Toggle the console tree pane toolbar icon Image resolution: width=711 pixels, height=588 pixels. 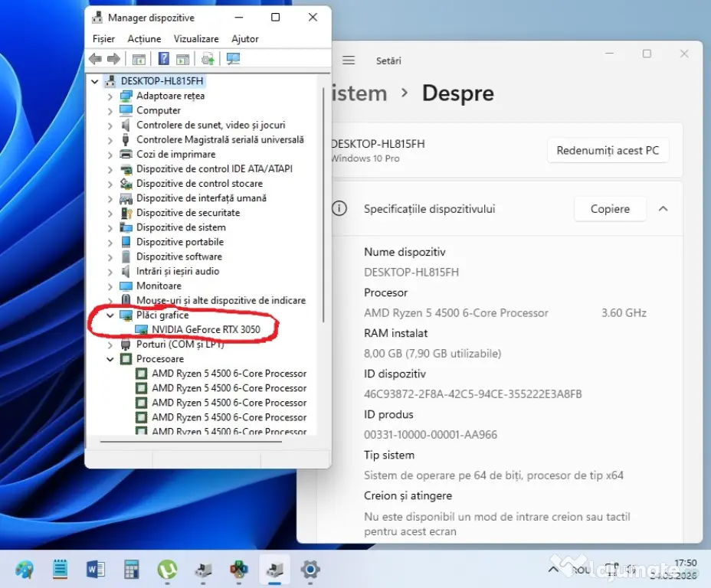point(139,59)
